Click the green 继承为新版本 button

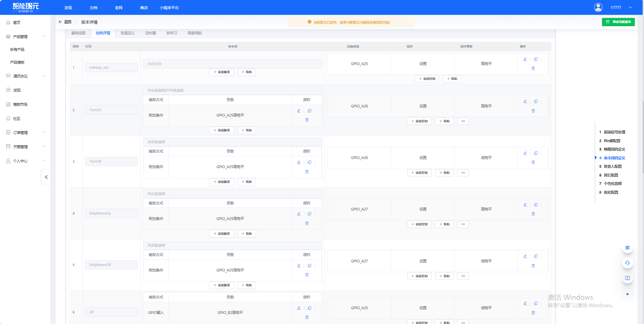pyautogui.click(x=618, y=22)
